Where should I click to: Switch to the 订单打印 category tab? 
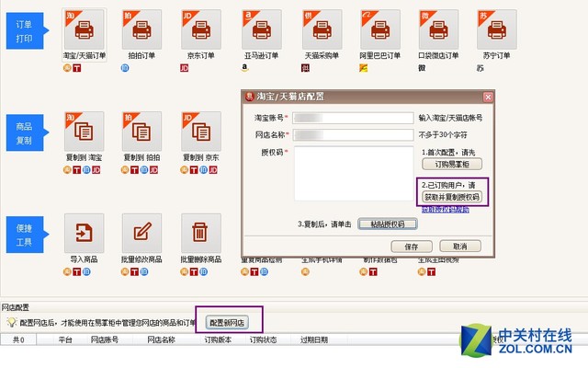(25, 30)
